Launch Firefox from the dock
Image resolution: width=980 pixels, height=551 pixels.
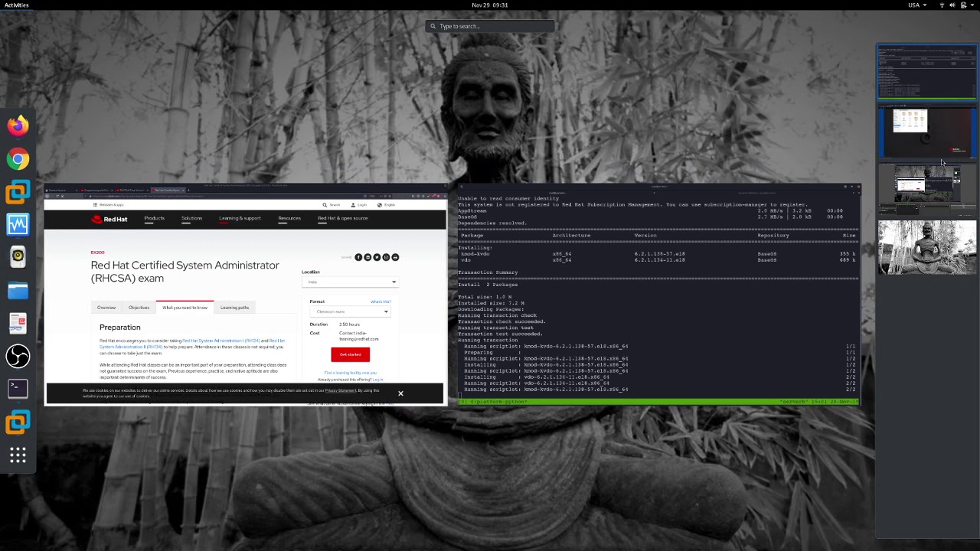click(18, 125)
